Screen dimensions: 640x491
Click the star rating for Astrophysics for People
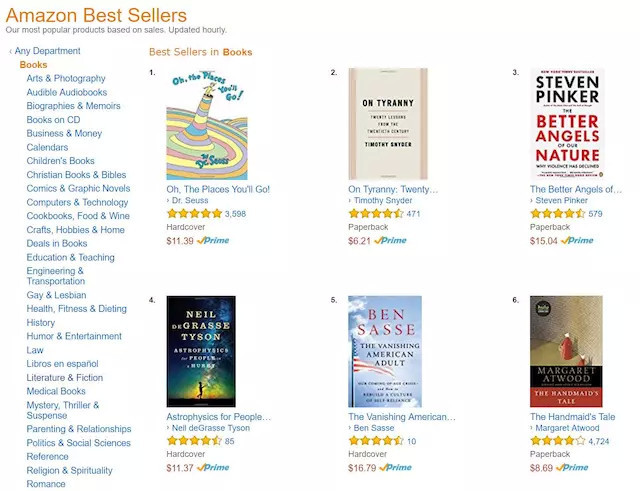pos(194,441)
